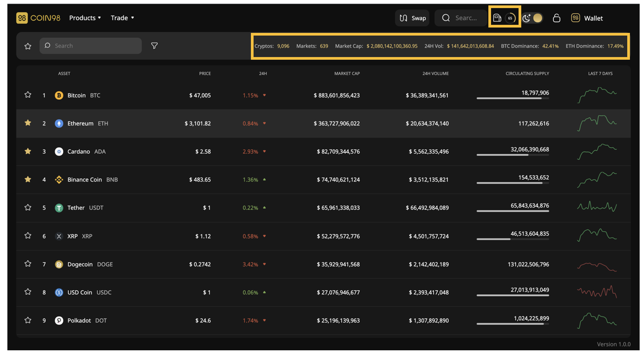Screen dimensions: 644x355
Task: Expand the Trade dropdown menu
Action: point(122,18)
